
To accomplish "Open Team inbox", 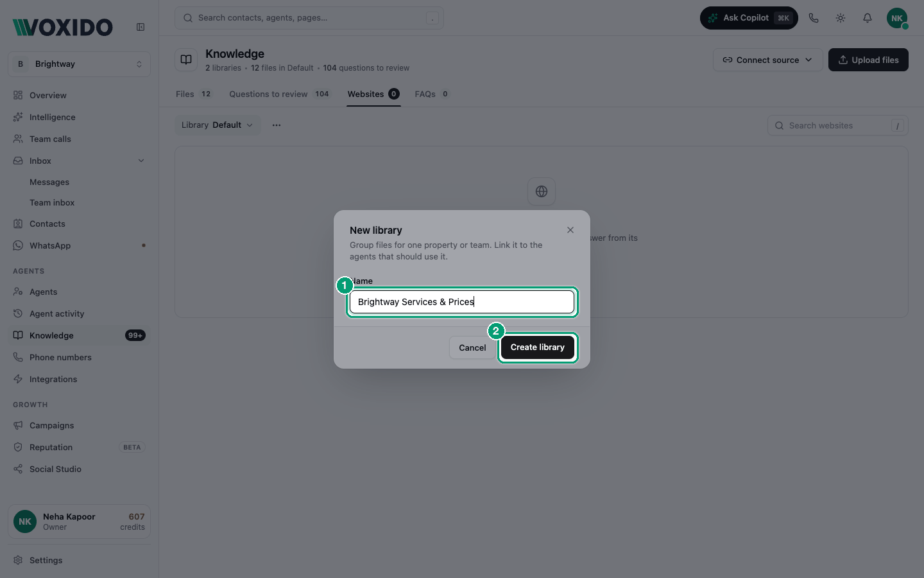I will point(52,203).
